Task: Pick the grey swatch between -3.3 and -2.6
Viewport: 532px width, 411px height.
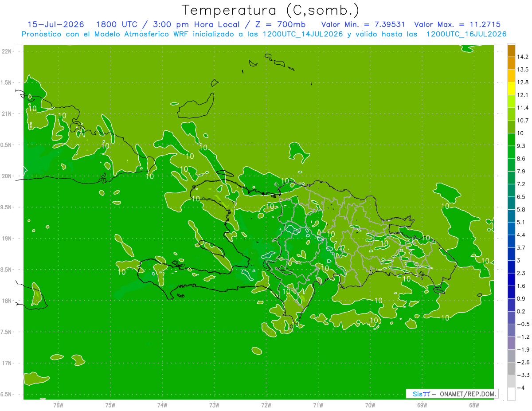Action: point(511,368)
